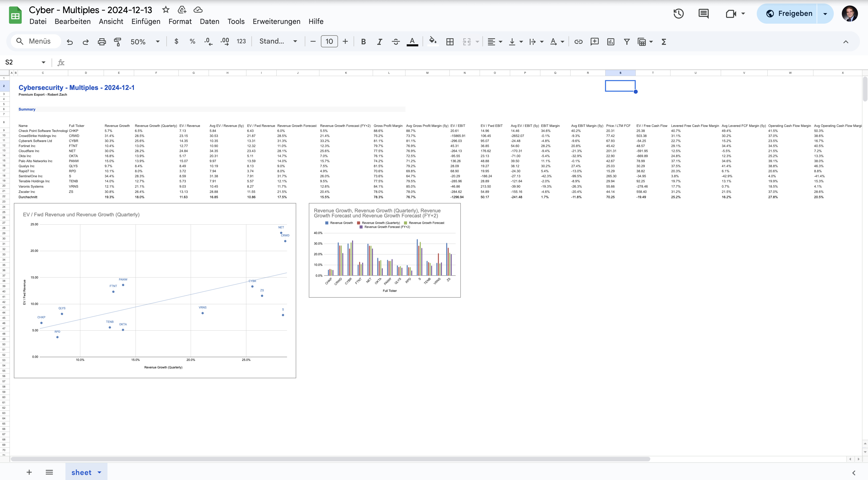Open the font family dropdown Stand...
The image size is (868, 480).
(278, 42)
